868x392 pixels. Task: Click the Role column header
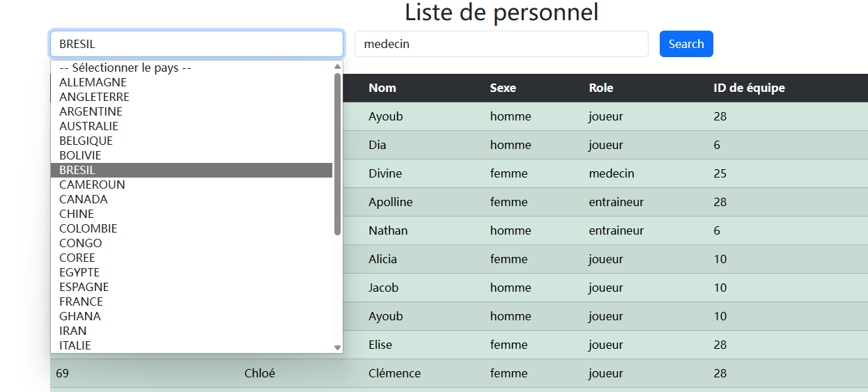[x=601, y=88]
